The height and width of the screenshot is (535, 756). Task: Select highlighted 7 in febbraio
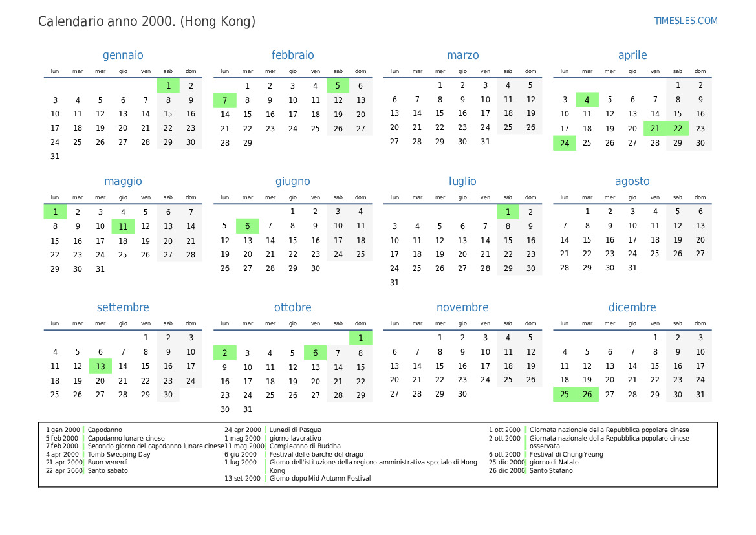pyautogui.click(x=224, y=100)
